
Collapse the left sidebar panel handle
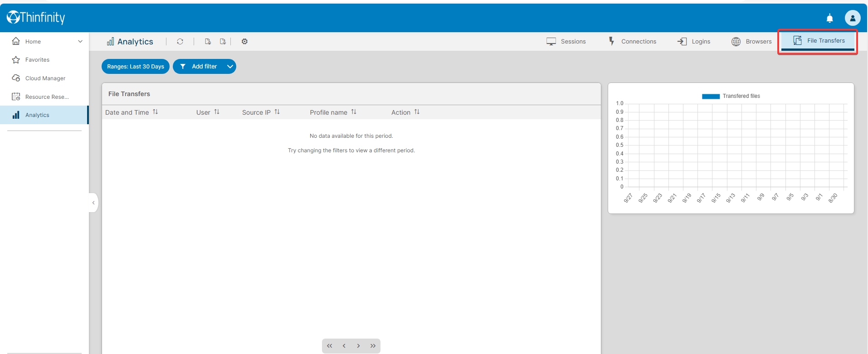click(x=93, y=203)
